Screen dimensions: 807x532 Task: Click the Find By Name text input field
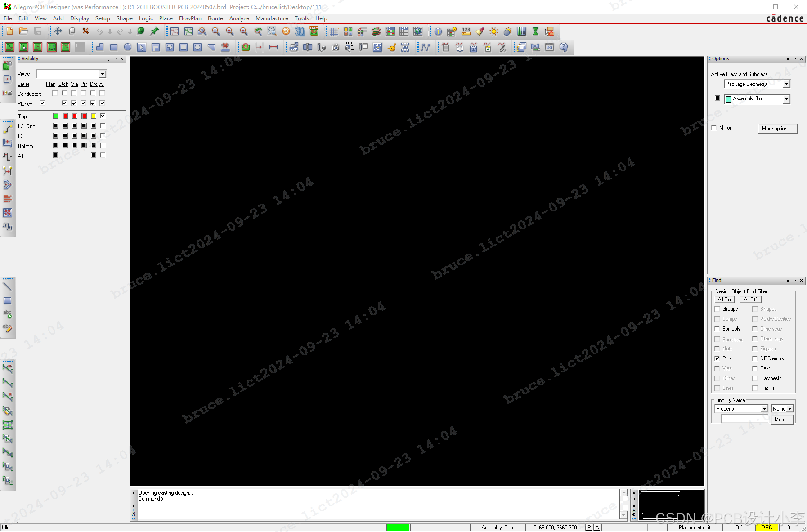(x=745, y=419)
